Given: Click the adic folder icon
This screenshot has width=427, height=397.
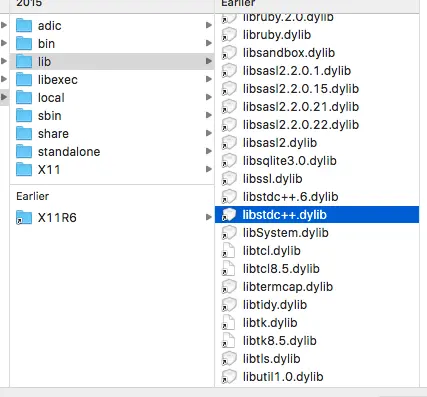Looking at the screenshot, I should click(x=24, y=26).
